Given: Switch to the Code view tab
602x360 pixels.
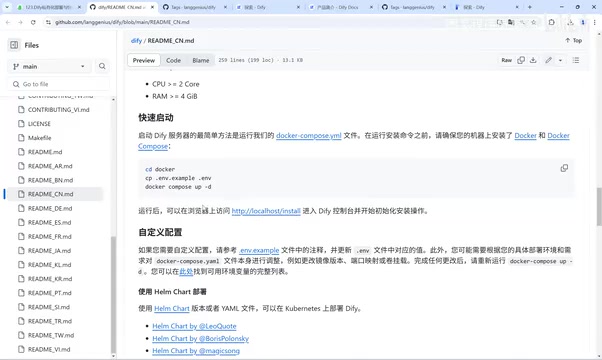Looking at the screenshot, I should coord(173,60).
